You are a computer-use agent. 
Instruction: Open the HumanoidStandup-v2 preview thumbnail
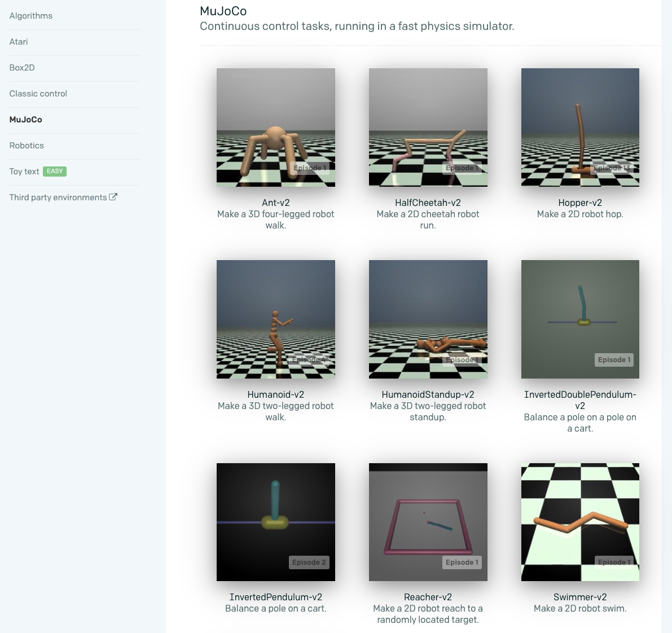coord(428,319)
